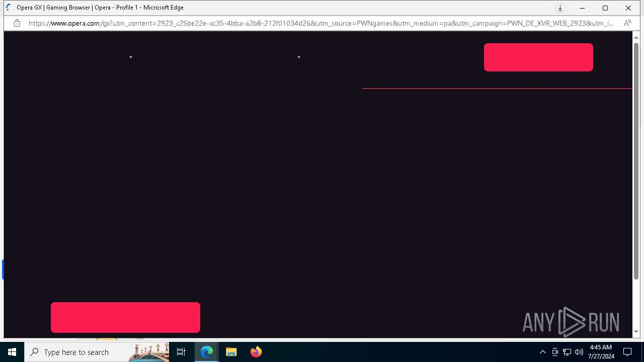The image size is (644, 362).
Task: Click the red button at page top right
Action: (538, 57)
